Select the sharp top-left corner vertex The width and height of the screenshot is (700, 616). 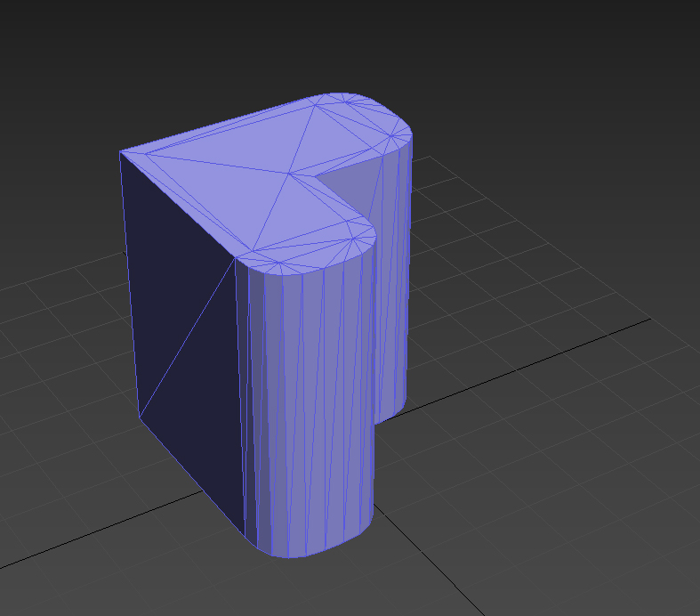pos(120,152)
